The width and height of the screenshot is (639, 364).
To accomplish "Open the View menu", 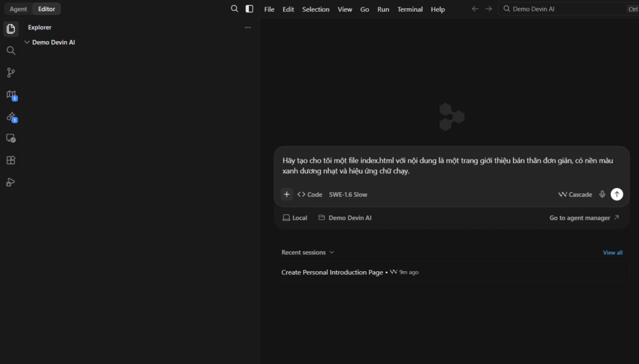I will [344, 9].
